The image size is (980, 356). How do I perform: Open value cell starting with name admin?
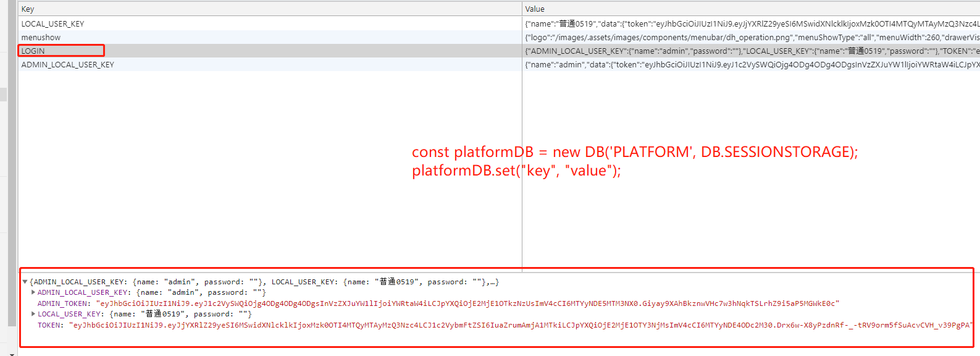[751, 64]
